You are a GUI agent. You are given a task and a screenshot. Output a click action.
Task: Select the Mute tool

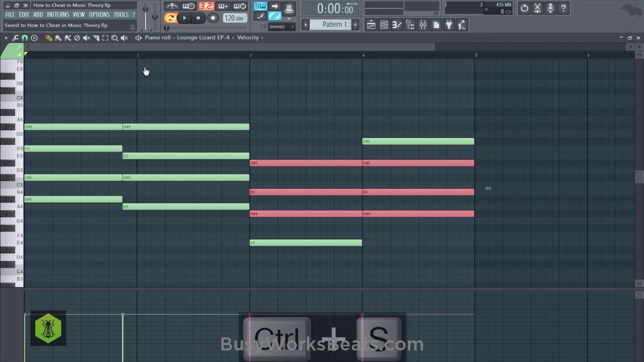tap(87, 38)
